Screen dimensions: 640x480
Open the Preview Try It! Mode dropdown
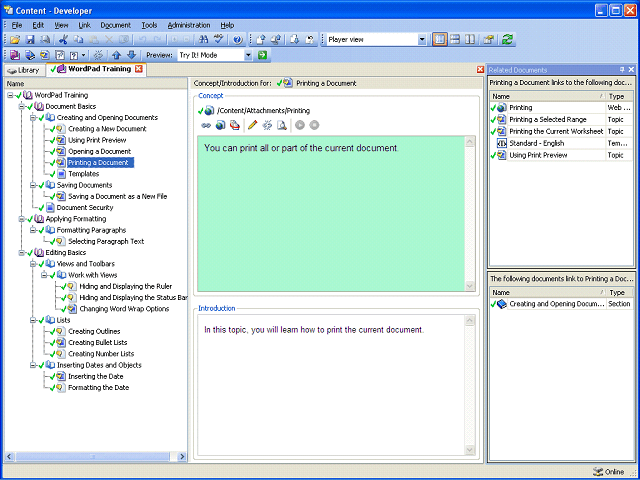[248, 55]
